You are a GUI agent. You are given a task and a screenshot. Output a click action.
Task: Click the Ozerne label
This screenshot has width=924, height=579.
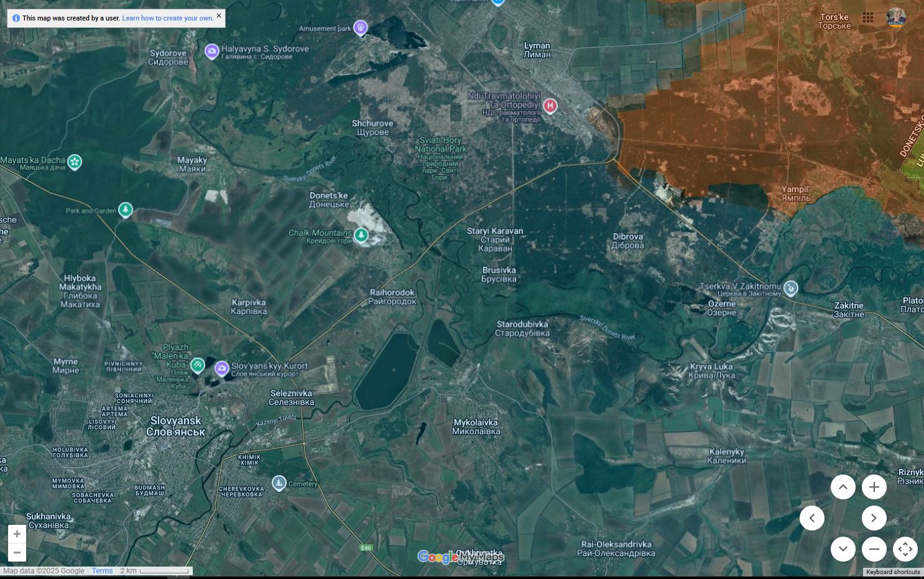[722, 308]
